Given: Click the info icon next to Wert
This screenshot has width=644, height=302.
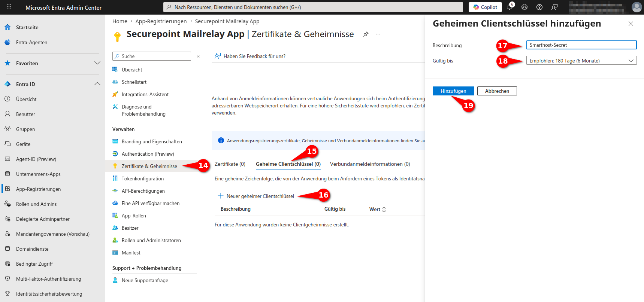Looking at the screenshot, I should point(384,210).
